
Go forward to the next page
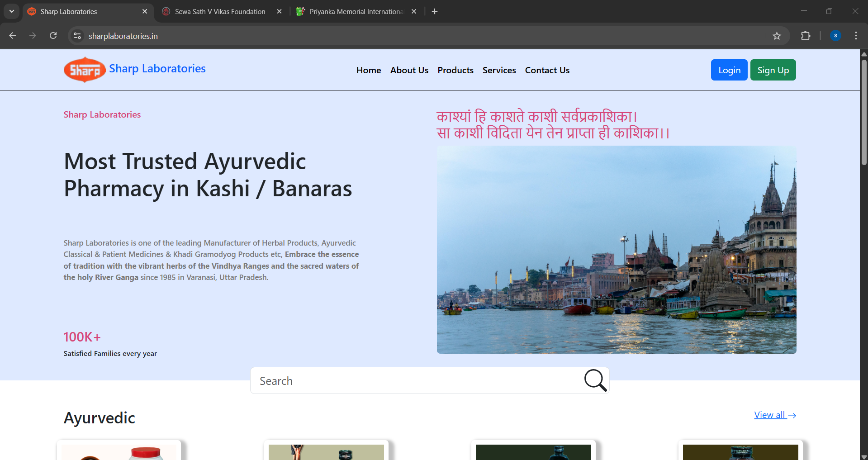(33, 36)
